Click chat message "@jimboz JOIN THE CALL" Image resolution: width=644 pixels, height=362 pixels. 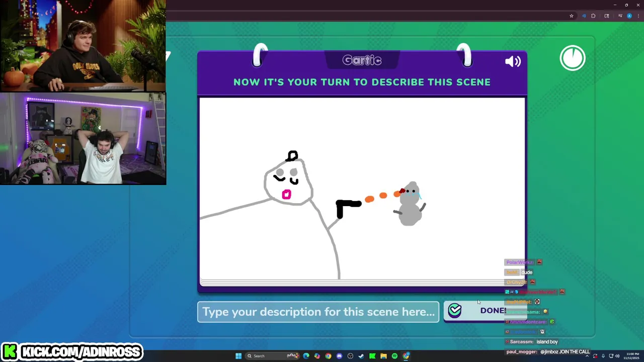tap(565, 352)
